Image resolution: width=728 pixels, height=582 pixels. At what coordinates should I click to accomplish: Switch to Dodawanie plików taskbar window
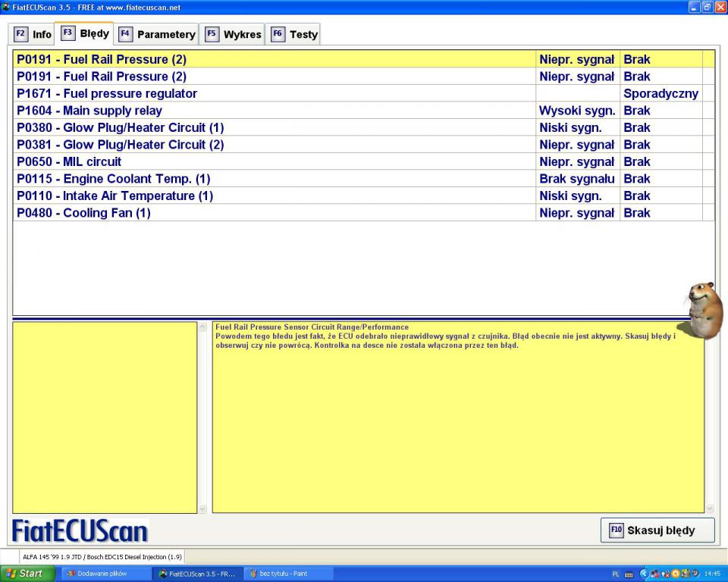pos(105,574)
